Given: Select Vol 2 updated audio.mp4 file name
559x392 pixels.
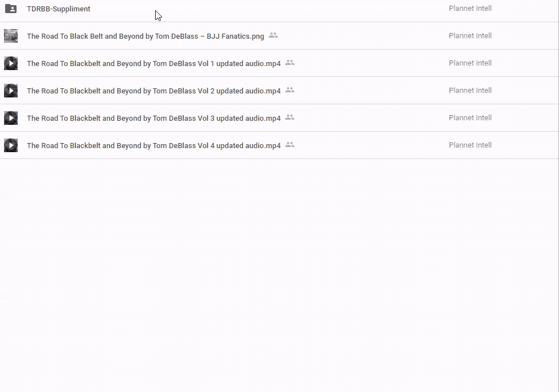Looking at the screenshot, I should [x=153, y=91].
